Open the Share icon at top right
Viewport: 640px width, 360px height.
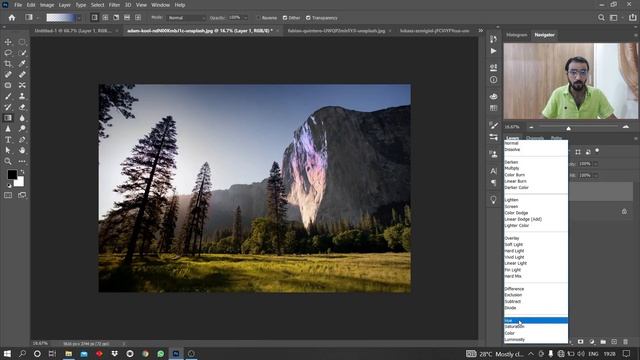[633, 18]
